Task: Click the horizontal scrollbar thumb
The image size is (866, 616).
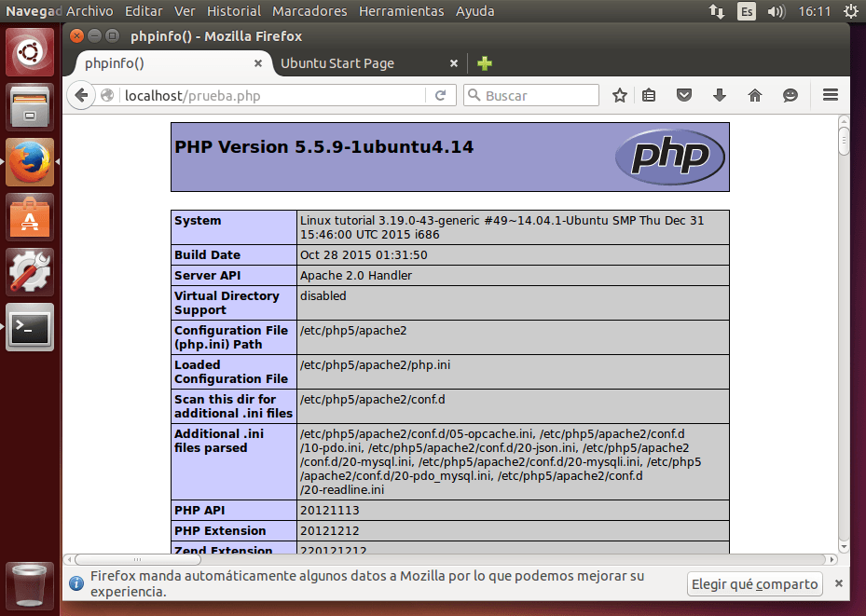Action: (138, 559)
